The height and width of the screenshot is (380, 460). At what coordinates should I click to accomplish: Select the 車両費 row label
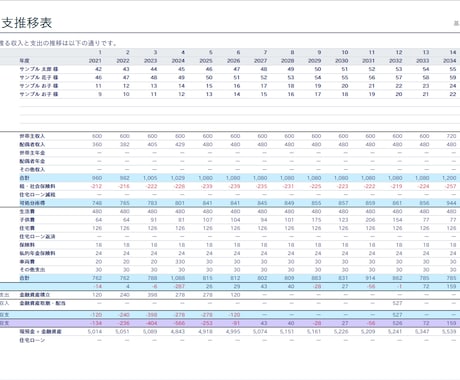tap(27, 262)
